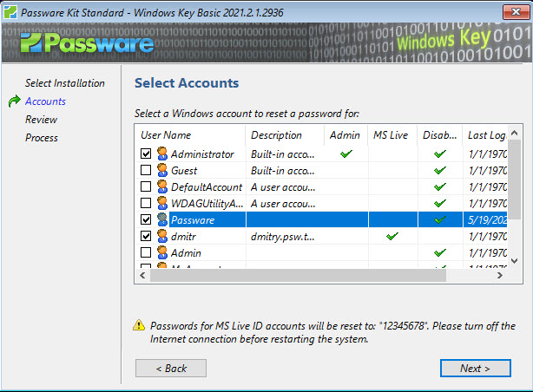Open the Review step in sidebar

(x=41, y=120)
